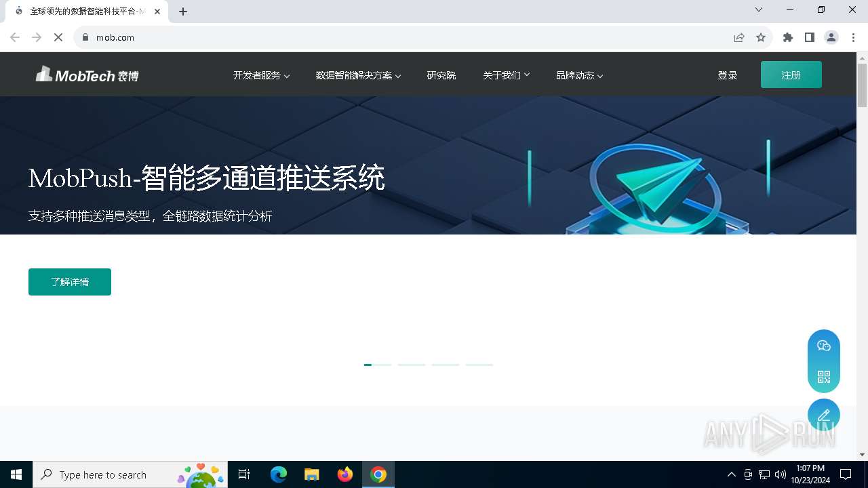Viewport: 868px width, 488px height.
Task: Click the MobPush banner heading
Action: coord(206,178)
